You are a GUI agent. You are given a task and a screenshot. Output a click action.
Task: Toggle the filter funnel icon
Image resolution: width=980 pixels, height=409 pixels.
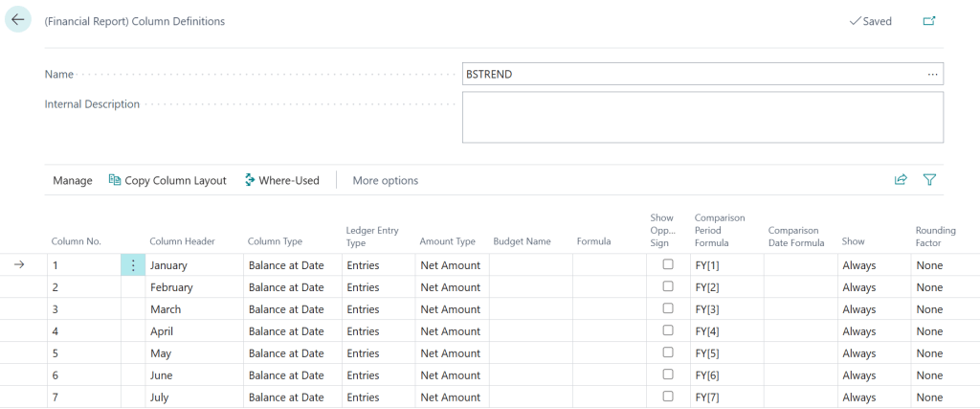(x=929, y=180)
